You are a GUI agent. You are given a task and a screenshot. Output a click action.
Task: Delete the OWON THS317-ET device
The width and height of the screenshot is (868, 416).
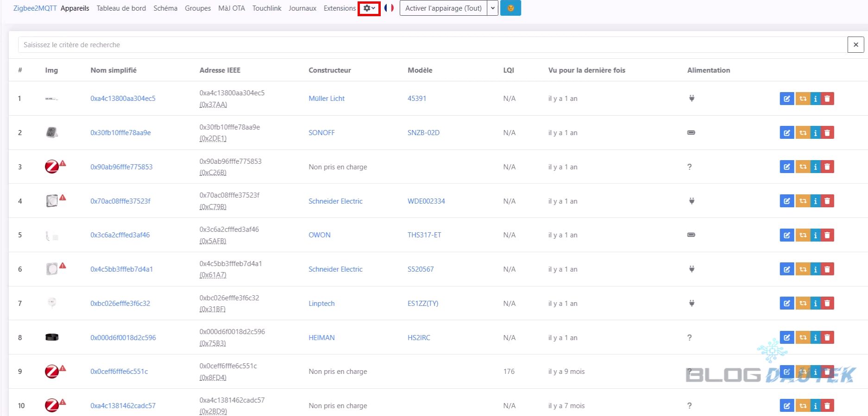point(827,235)
